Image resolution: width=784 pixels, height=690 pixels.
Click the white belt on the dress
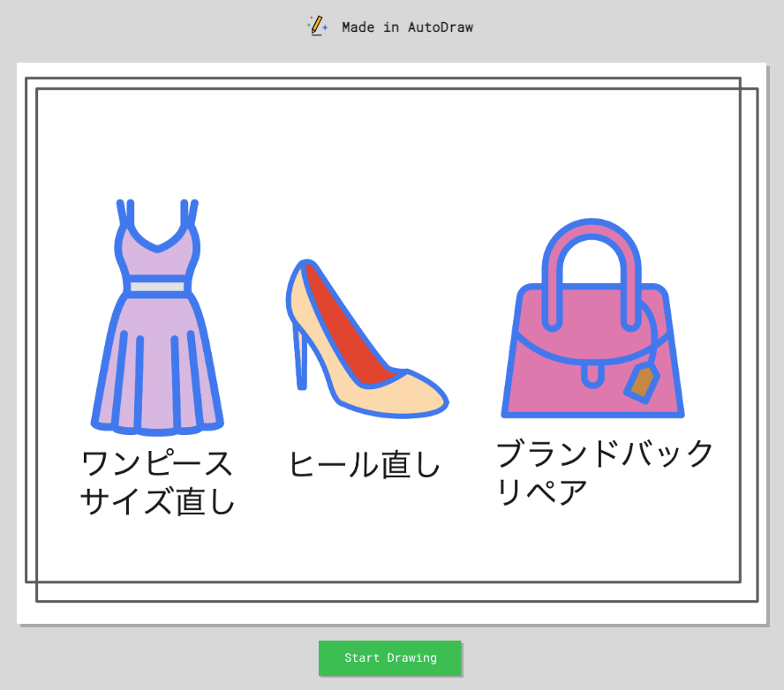pyautogui.click(x=157, y=286)
